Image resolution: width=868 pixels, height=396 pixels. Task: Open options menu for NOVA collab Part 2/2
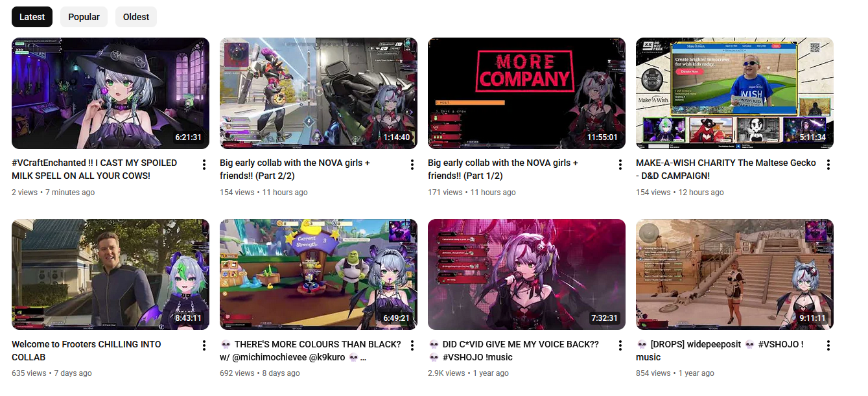(412, 165)
